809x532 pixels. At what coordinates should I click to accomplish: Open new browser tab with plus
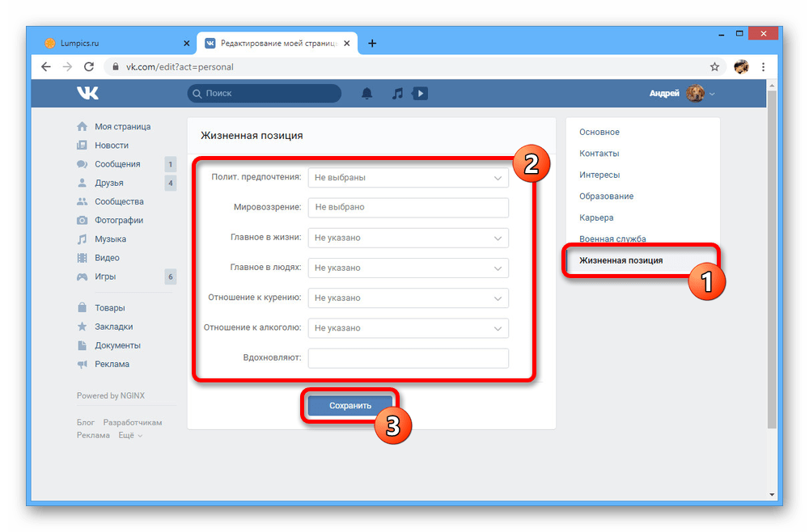click(x=372, y=44)
